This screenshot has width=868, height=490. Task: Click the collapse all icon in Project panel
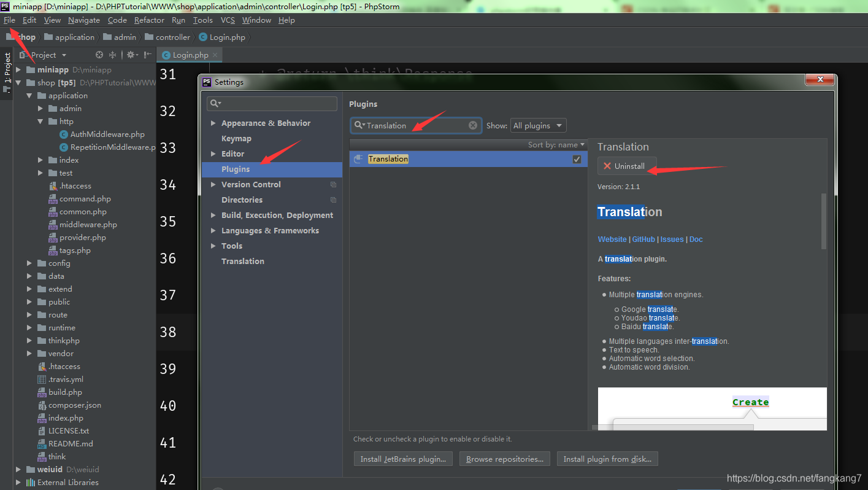(112, 55)
